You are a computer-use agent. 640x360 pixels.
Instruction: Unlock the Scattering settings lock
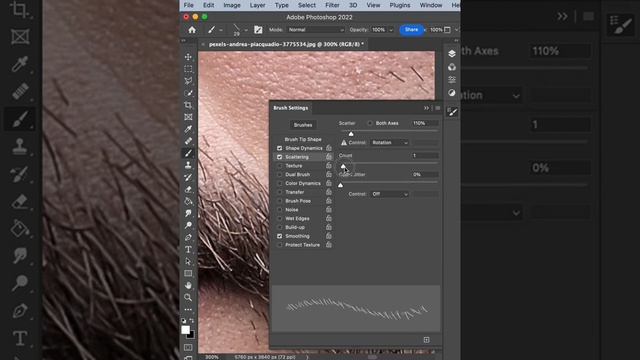pos(329,157)
